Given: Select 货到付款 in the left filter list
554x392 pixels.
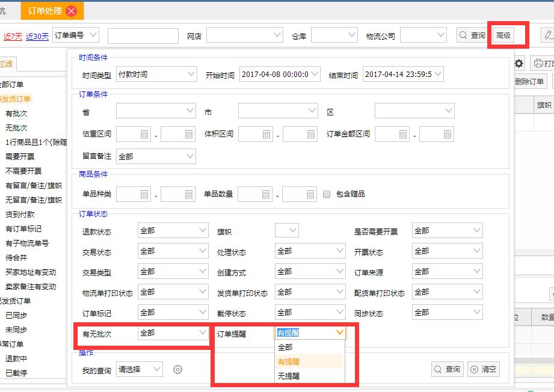Looking at the screenshot, I should 20,215.
